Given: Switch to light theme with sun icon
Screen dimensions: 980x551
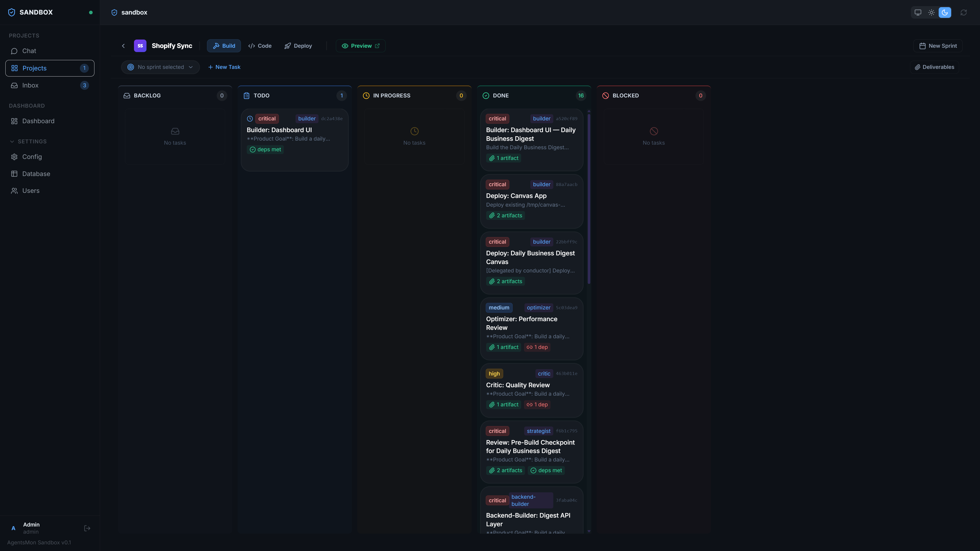Looking at the screenshot, I should coord(931,12).
